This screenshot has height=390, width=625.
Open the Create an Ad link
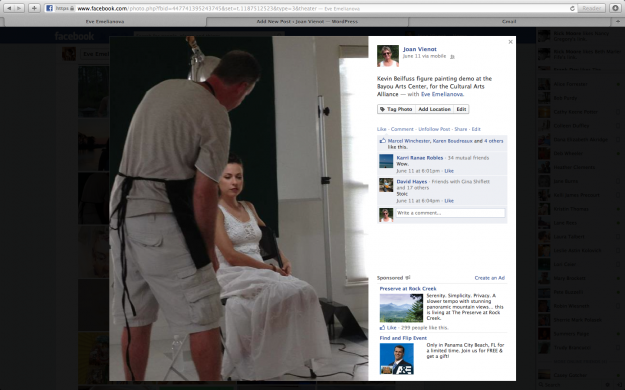(x=489, y=278)
